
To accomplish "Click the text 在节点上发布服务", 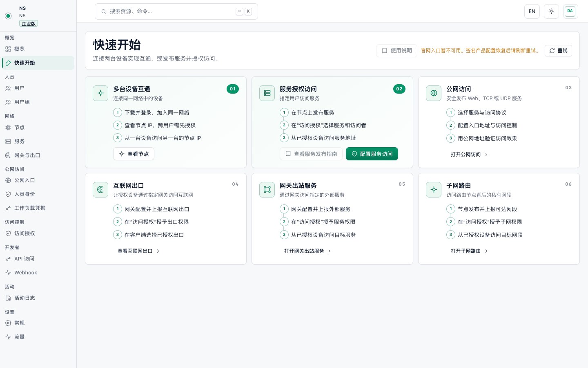I will tap(313, 113).
